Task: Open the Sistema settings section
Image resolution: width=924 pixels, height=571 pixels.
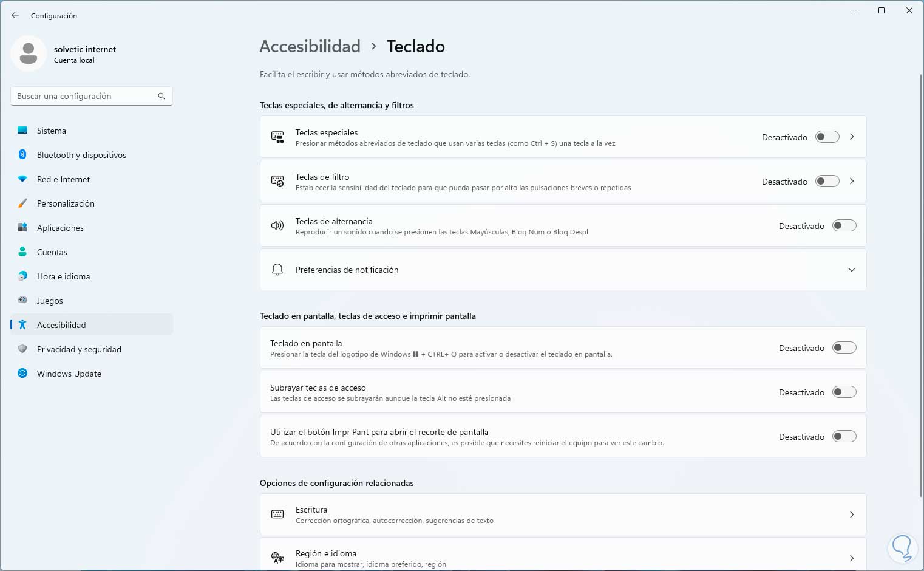Action: click(x=52, y=131)
